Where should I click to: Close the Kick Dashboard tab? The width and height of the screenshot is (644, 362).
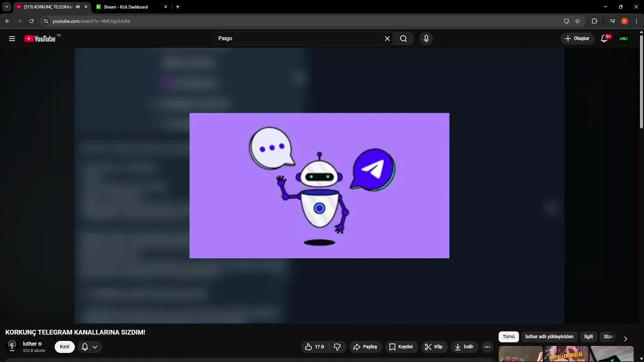166,7
